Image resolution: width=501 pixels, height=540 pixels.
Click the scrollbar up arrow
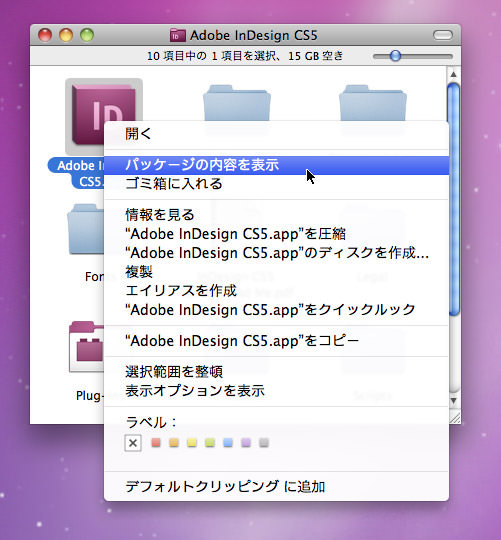(x=454, y=74)
